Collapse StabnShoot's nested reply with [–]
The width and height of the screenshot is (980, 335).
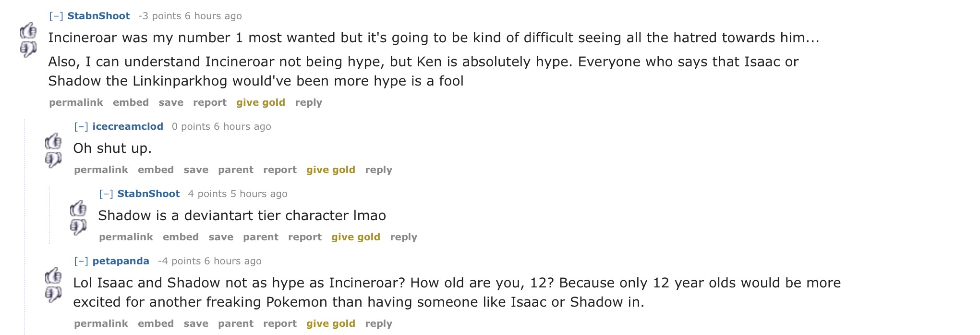point(106,194)
